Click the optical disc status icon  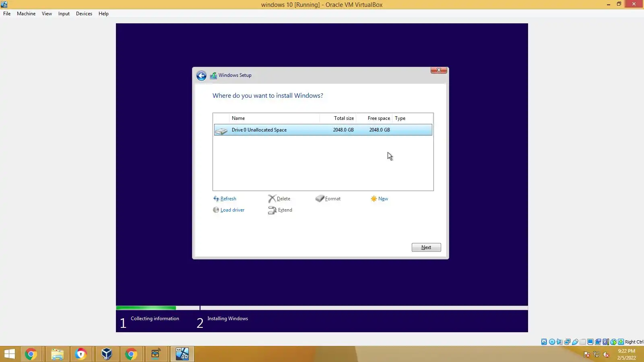tap(552, 342)
